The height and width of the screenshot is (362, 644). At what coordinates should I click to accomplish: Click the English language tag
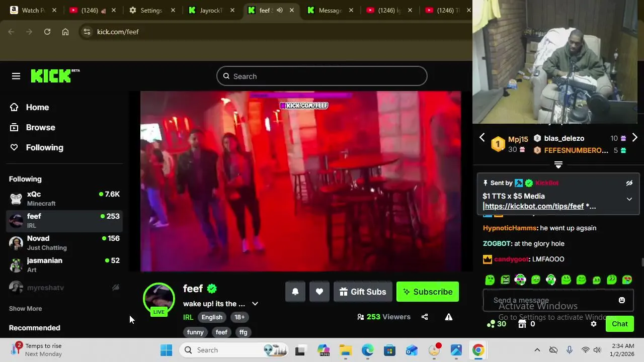click(212, 317)
